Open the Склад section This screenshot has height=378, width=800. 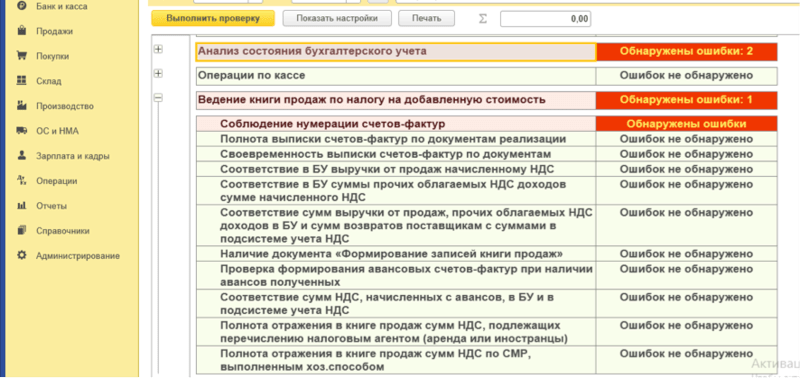48,81
